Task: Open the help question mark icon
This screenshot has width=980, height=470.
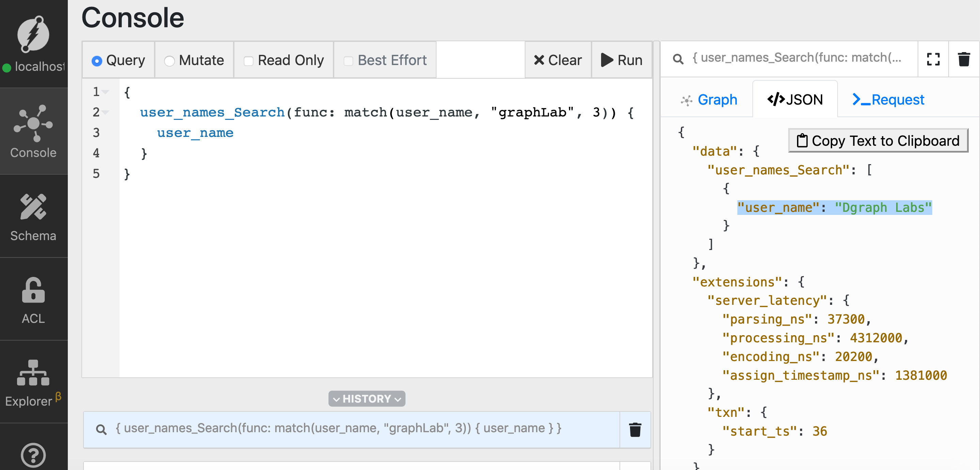Action: (x=33, y=454)
